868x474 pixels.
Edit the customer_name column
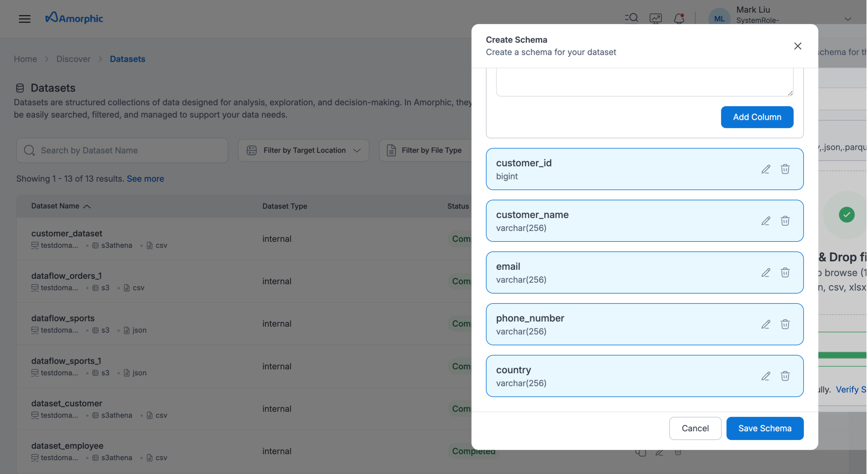(x=766, y=221)
